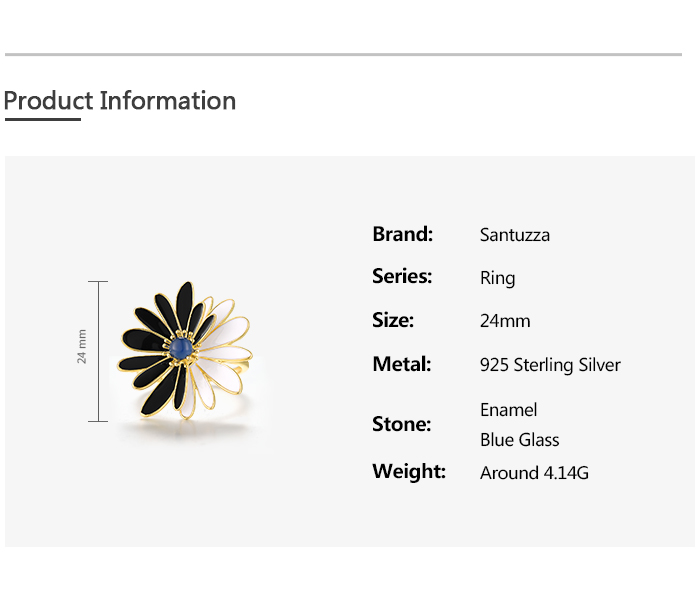Viewport: 700px width, 607px height.
Task: Click the 24 mm dimension label beside ring
Action: coord(82,346)
